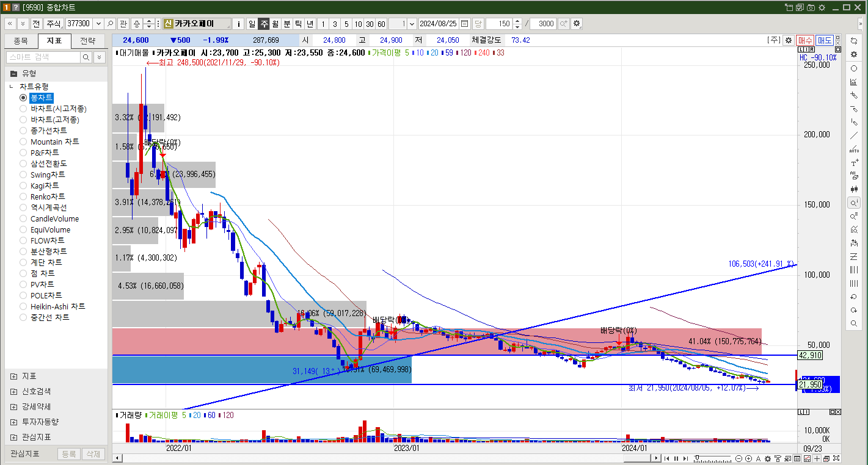Viewport: 868px width, 465px height.
Task: Pause the chart playback
Action: pyautogui.click(x=676, y=458)
